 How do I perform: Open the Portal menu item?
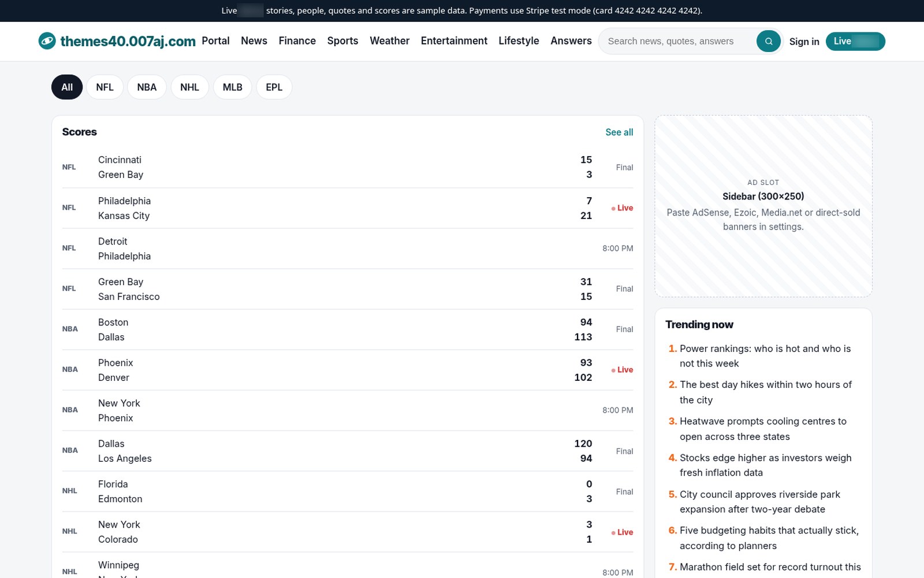(215, 41)
